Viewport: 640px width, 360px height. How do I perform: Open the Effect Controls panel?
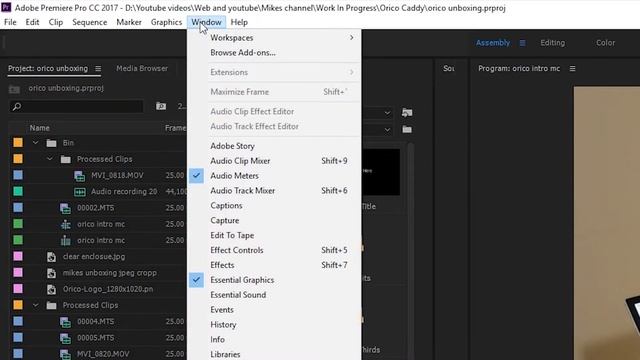274,250
